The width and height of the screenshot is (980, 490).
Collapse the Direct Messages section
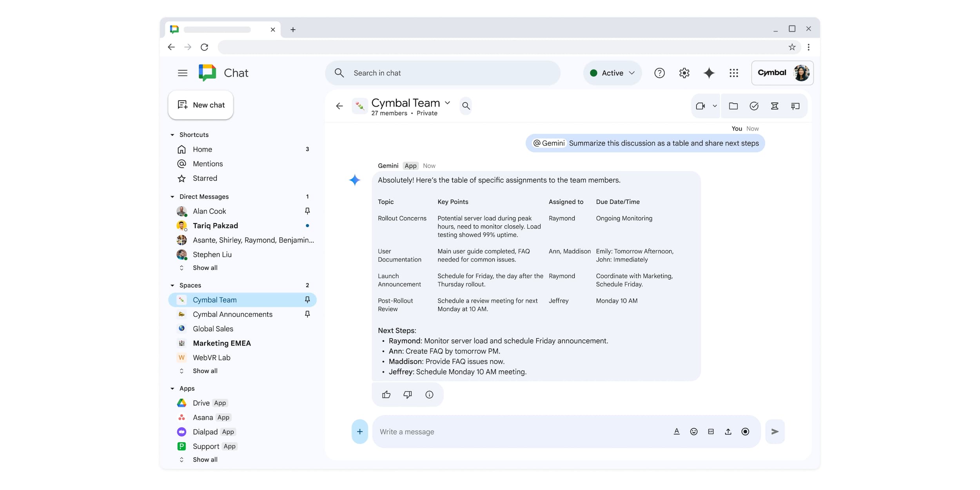point(172,197)
